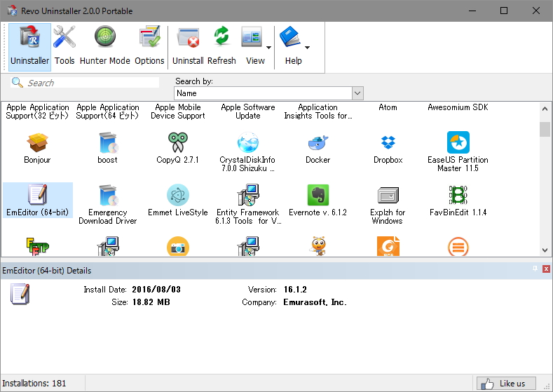Click the Size value 18.82 MB
Image resolution: width=553 pixels, height=392 pixels.
click(151, 302)
